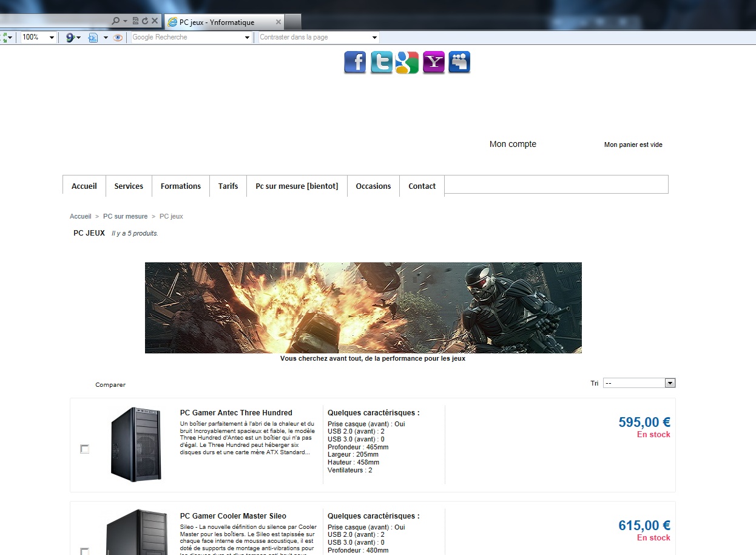Click the address bar search magnifier icon
756x555 pixels.
[115, 21]
